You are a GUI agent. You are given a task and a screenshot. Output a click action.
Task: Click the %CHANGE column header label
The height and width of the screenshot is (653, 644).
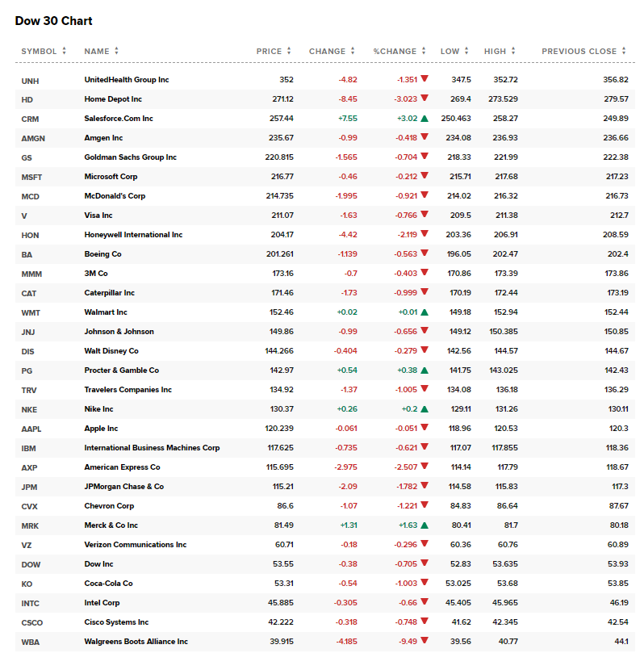point(395,51)
